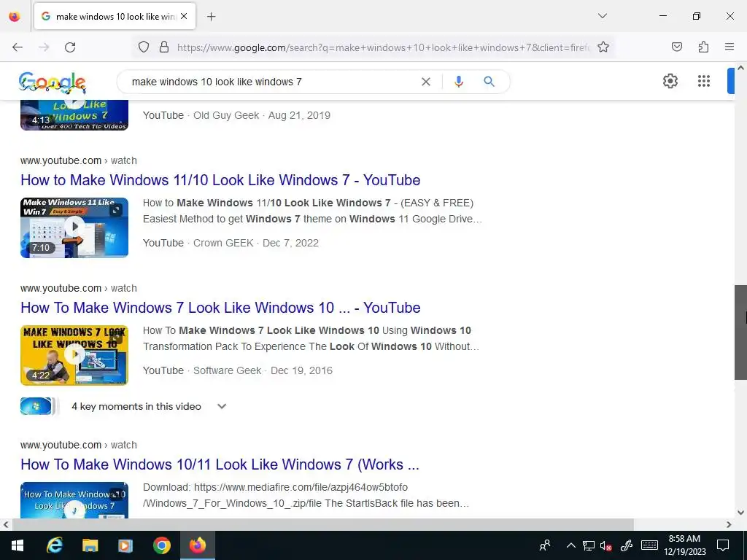Click the 'YouTube · Old Guy Geek · Aug 21, 2019' text
The image size is (747, 560).
pos(236,115)
